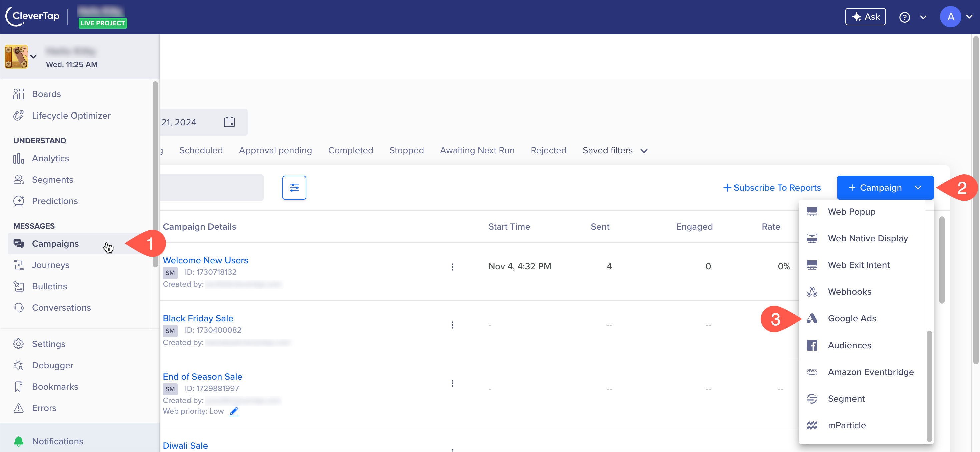
Task: Click the Analytics icon in sidebar
Action: tap(19, 158)
